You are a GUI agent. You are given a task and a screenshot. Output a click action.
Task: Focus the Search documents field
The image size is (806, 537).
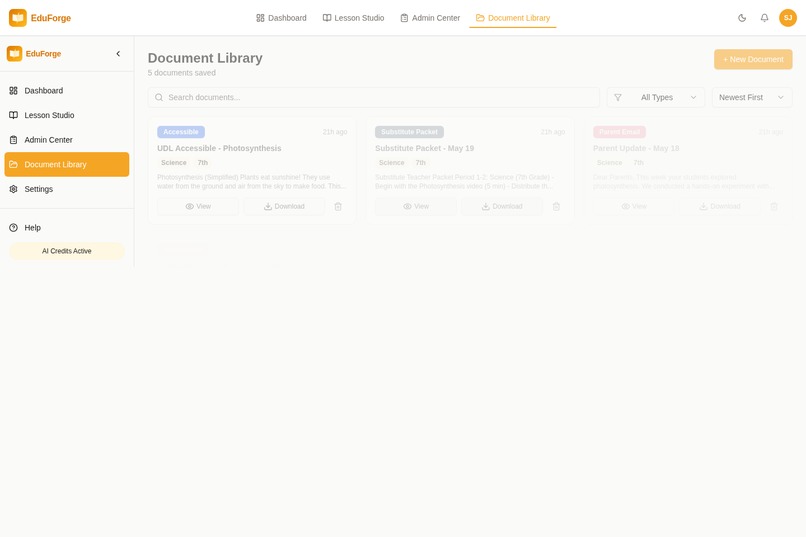(374, 97)
